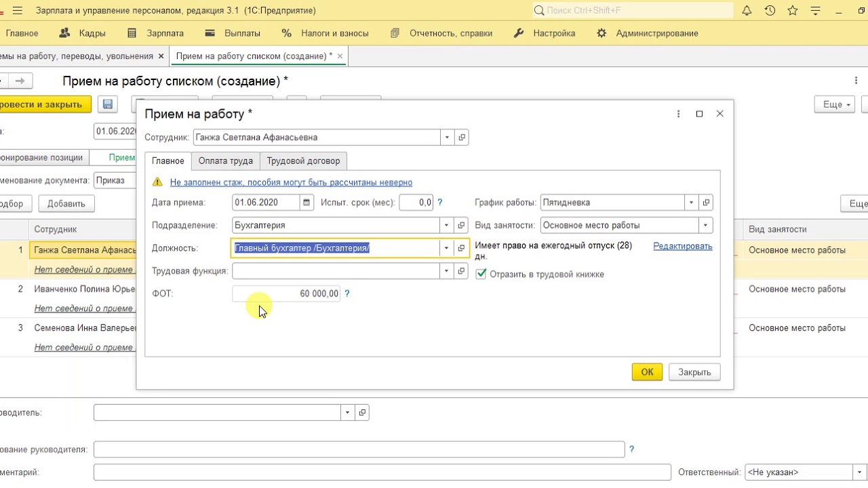This screenshot has height=488, width=868.
Task: Expand the Вид занятости dropdown
Action: [x=706, y=225]
